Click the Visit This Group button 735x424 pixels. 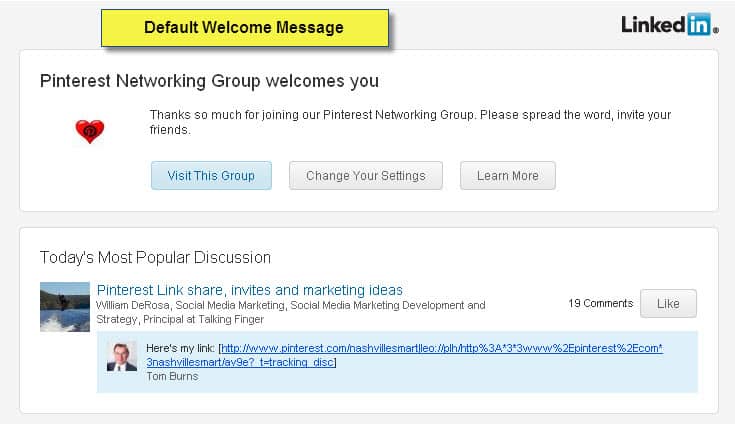pos(211,176)
